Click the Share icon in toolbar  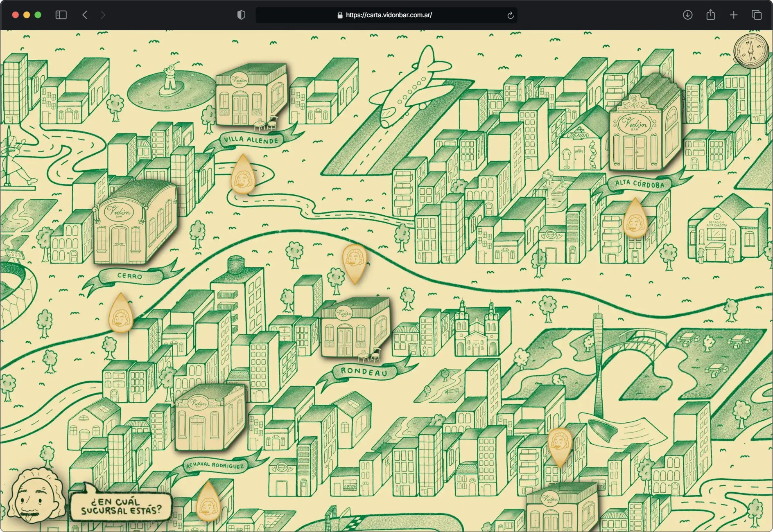coord(710,15)
